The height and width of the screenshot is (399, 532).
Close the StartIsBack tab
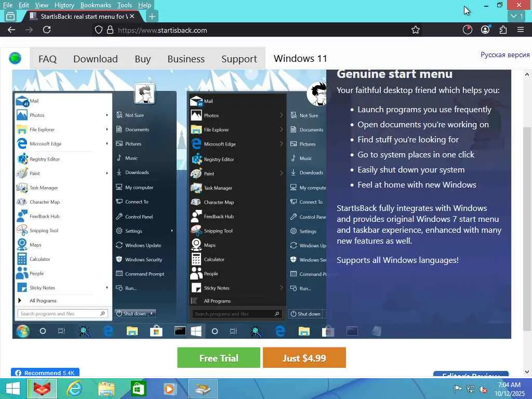[132, 16]
